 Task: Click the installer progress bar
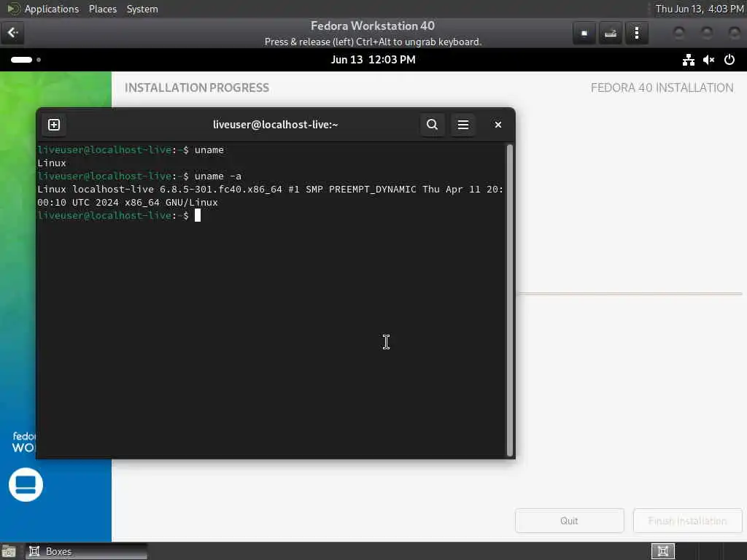point(629,294)
